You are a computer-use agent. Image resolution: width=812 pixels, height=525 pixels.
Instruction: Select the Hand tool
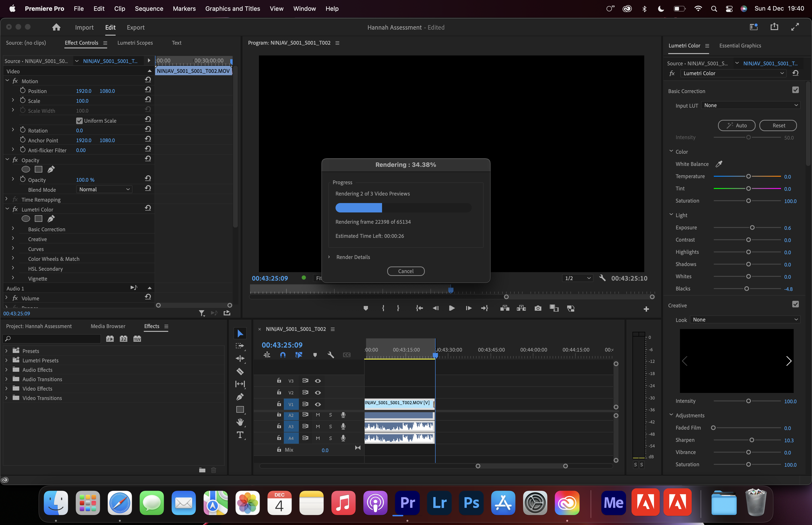click(x=240, y=422)
